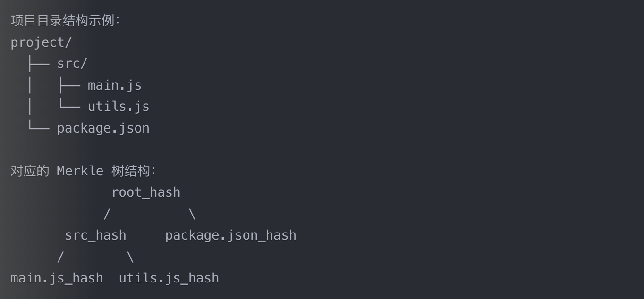Click the backslash leading to package.json_hash
The width and height of the screenshot is (644, 299).
tap(192, 214)
